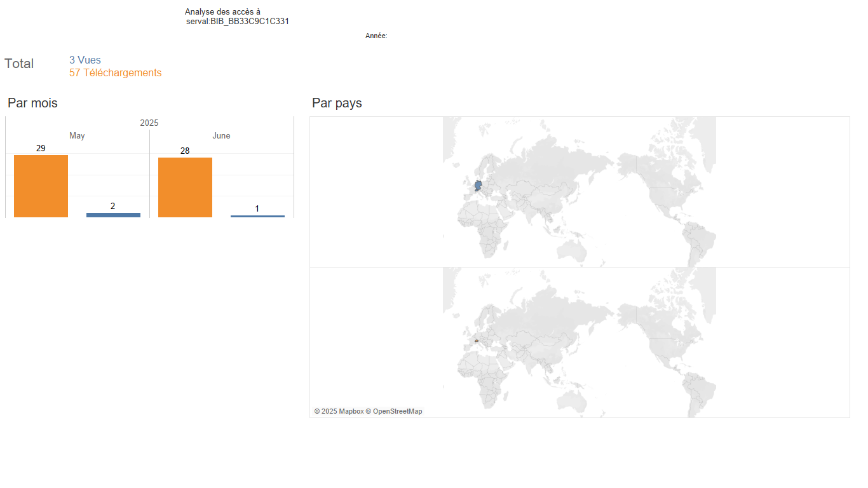Open the OpenStreetMap attribution link
The width and height of the screenshot is (868, 488).
[x=394, y=412]
